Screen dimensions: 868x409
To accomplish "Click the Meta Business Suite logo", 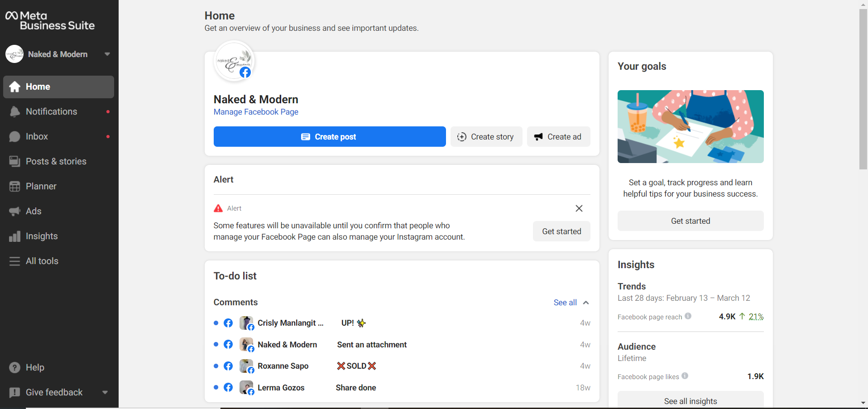I will 50,21.
